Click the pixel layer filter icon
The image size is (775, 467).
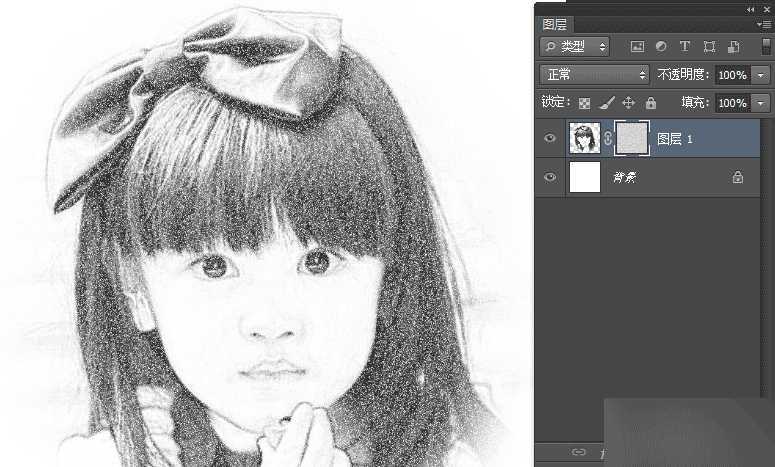coord(637,46)
